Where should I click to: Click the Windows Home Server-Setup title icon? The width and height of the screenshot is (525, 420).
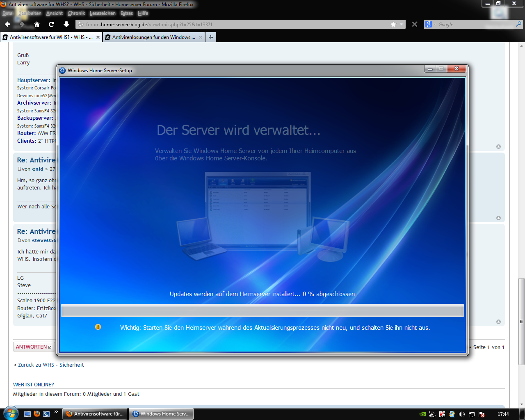63,71
